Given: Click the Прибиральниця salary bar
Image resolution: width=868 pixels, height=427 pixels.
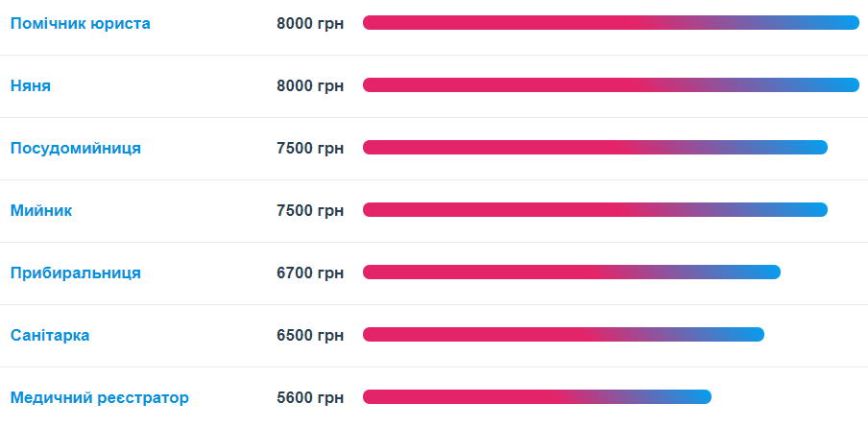Looking at the screenshot, I should click(x=571, y=273).
